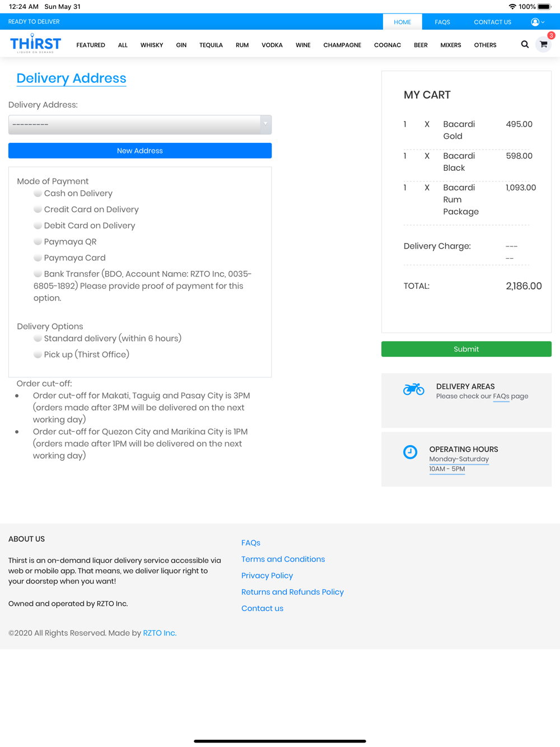Image resolution: width=560 pixels, height=747 pixels.
Task: Click the operating hours clock icon
Action: [x=410, y=452]
